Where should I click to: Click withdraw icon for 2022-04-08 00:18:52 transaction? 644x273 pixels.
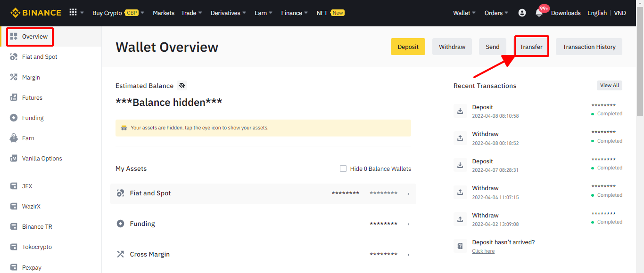click(x=460, y=138)
